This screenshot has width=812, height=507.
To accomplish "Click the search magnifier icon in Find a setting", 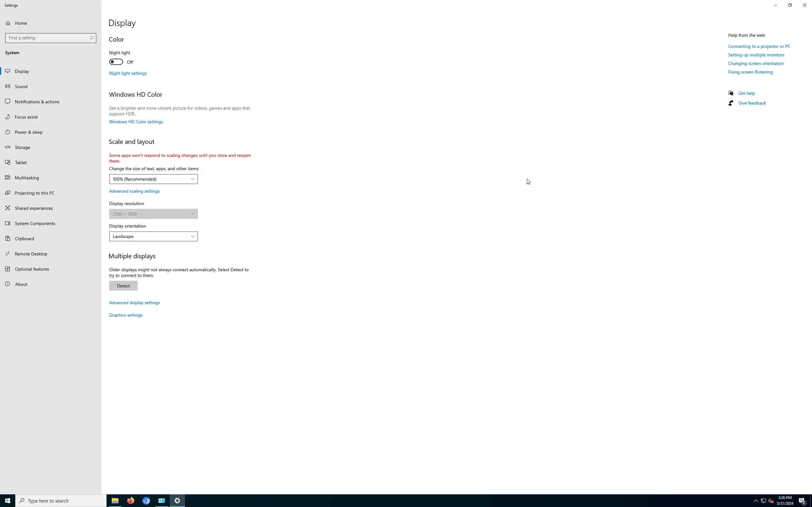I will click(92, 38).
